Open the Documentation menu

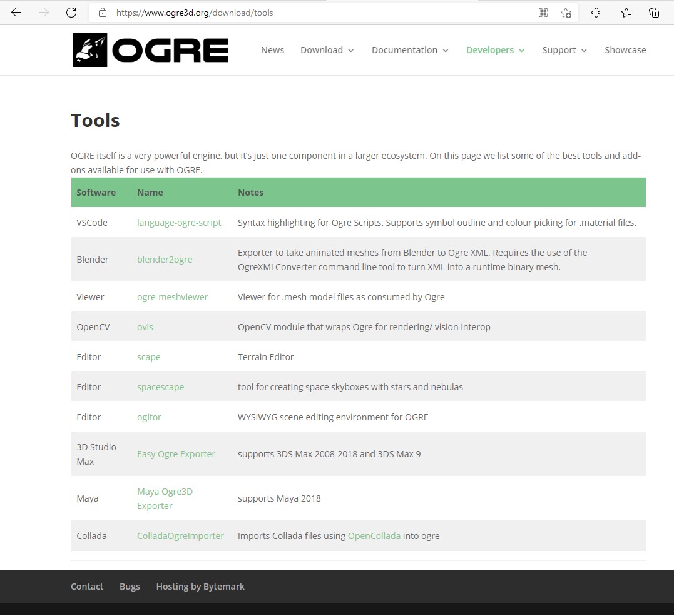pyautogui.click(x=410, y=50)
